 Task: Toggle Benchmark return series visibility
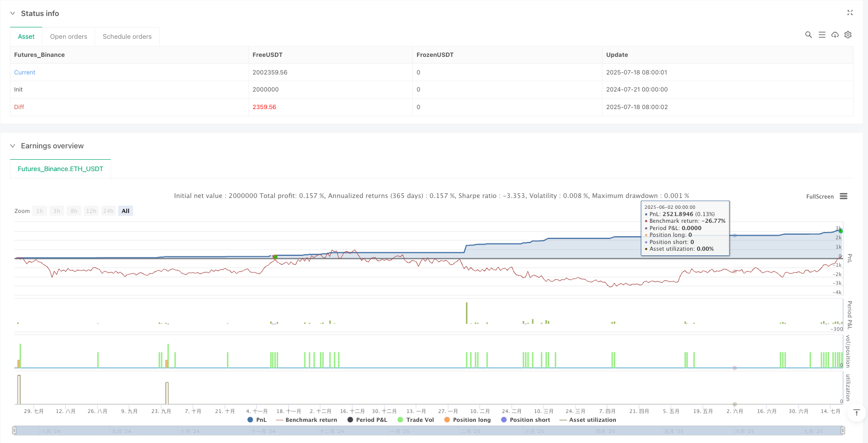[306, 420]
